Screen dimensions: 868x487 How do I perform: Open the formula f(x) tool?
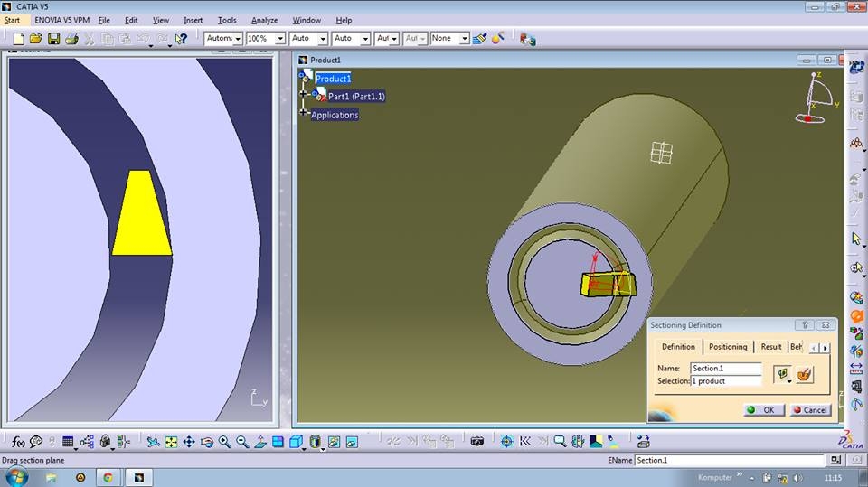click(18, 442)
